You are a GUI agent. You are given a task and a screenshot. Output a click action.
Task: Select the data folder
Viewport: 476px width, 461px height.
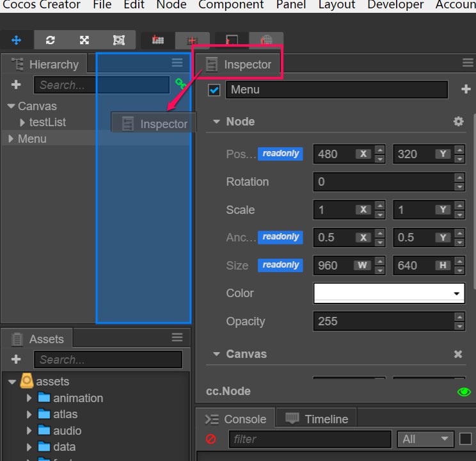pos(56,447)
